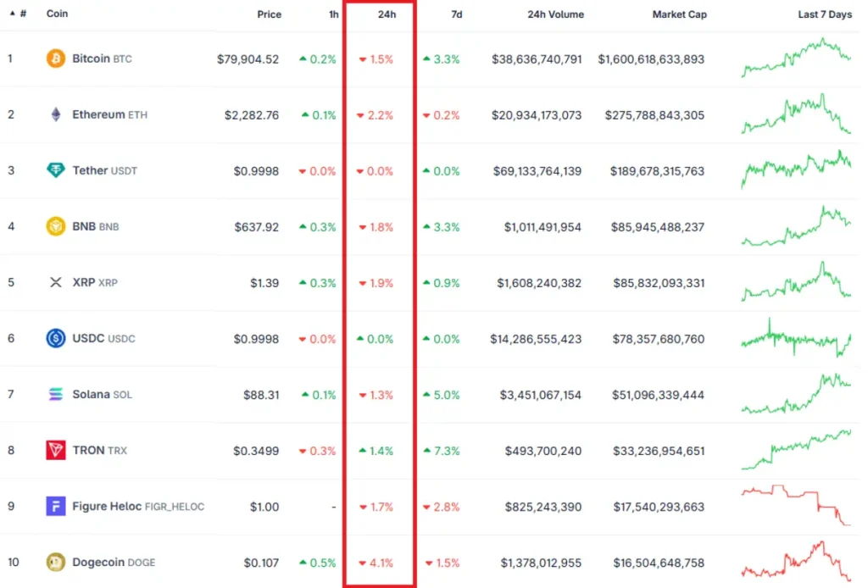Open XRP's 7-day sparkline chart

coord(796,281)
